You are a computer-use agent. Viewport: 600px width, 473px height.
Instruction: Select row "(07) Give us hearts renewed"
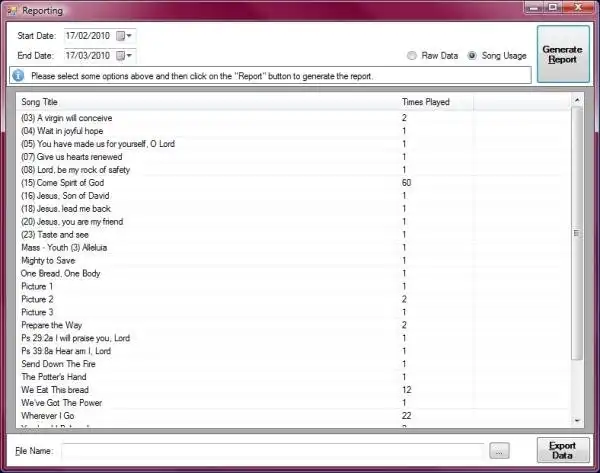coord(293,157)
